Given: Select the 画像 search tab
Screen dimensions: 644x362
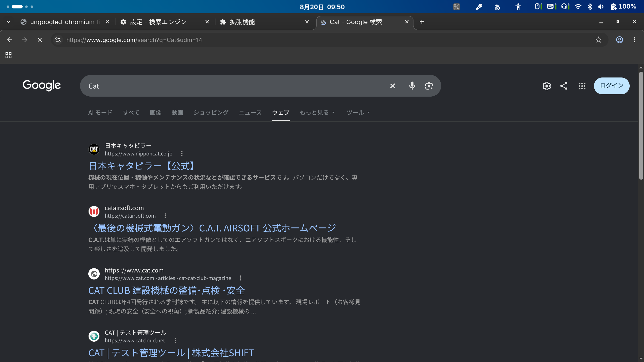Looking at the screenshot, I should [156, 112].
